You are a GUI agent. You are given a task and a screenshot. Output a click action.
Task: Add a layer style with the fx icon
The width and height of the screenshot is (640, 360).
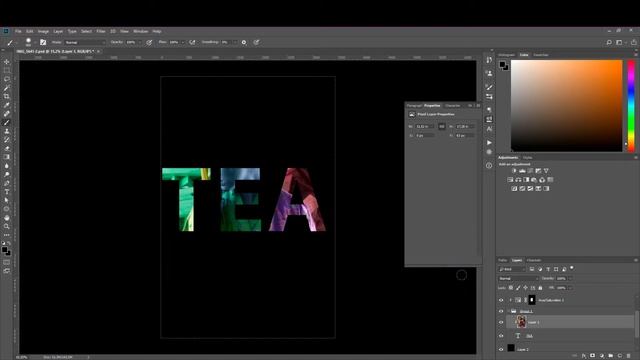coord(584,356)
